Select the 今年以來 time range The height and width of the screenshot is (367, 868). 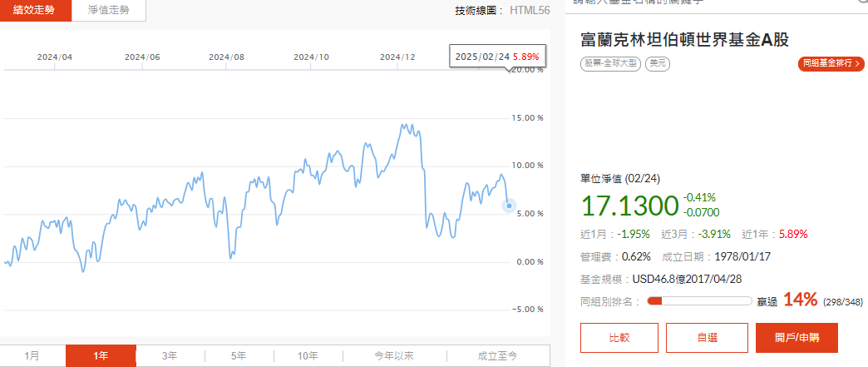pos(394,356)
